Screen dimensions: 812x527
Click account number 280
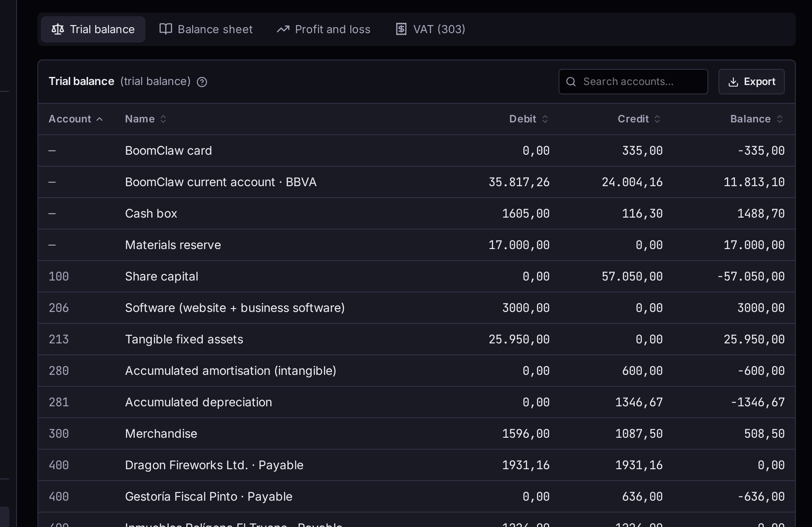click(59, 371)
